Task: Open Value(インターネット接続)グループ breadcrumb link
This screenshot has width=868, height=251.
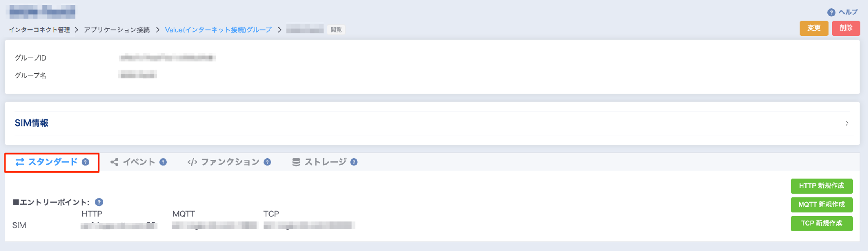Action: pos(218,30)
